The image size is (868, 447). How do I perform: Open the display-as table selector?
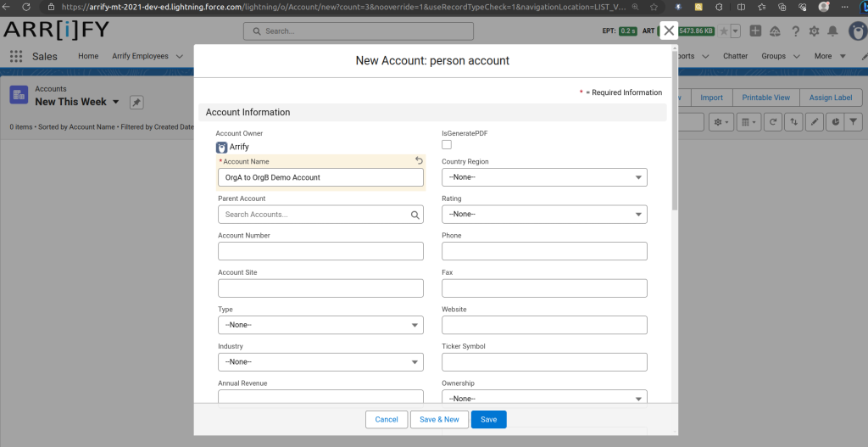coord(748,122)
